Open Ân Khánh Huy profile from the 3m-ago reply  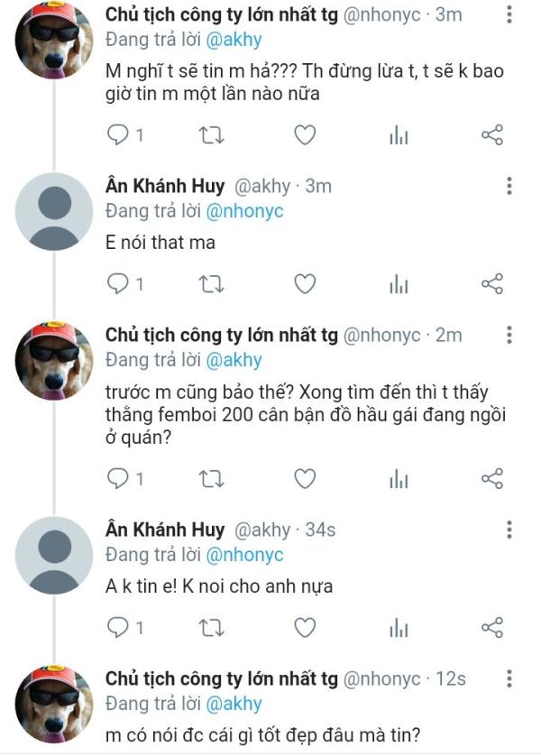point(165,187)
